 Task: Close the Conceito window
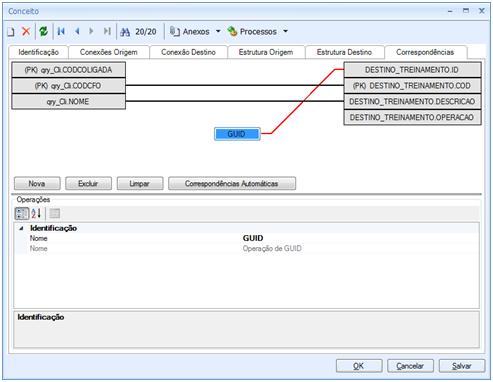tap(482, 11)
